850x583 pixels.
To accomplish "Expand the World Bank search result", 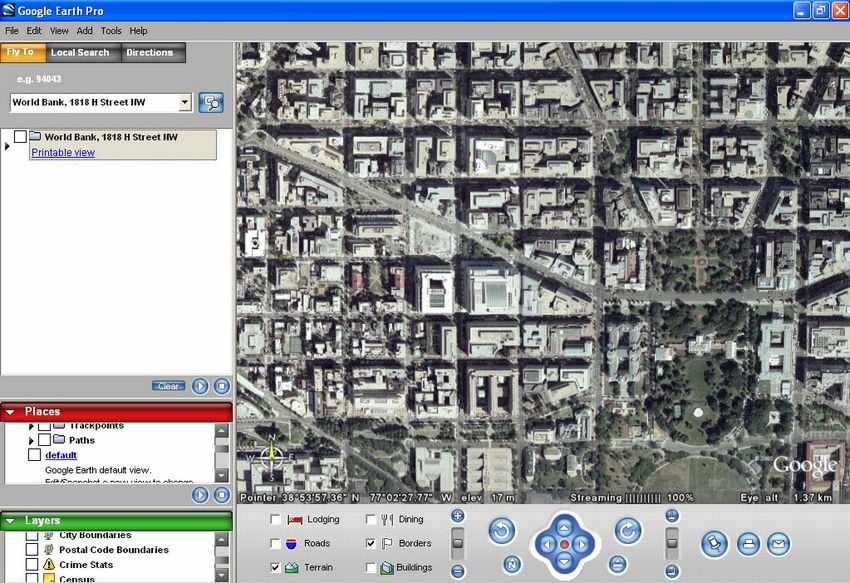I will point(7,146).
